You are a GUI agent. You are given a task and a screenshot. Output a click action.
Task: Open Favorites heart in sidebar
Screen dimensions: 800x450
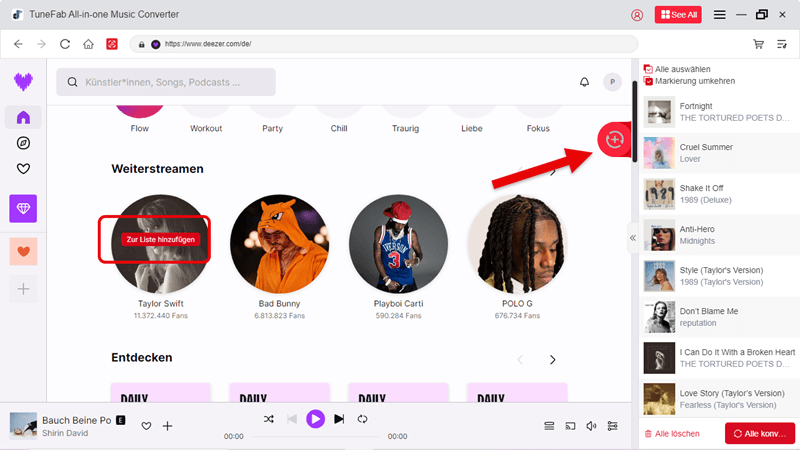click(x=23, y=169)
